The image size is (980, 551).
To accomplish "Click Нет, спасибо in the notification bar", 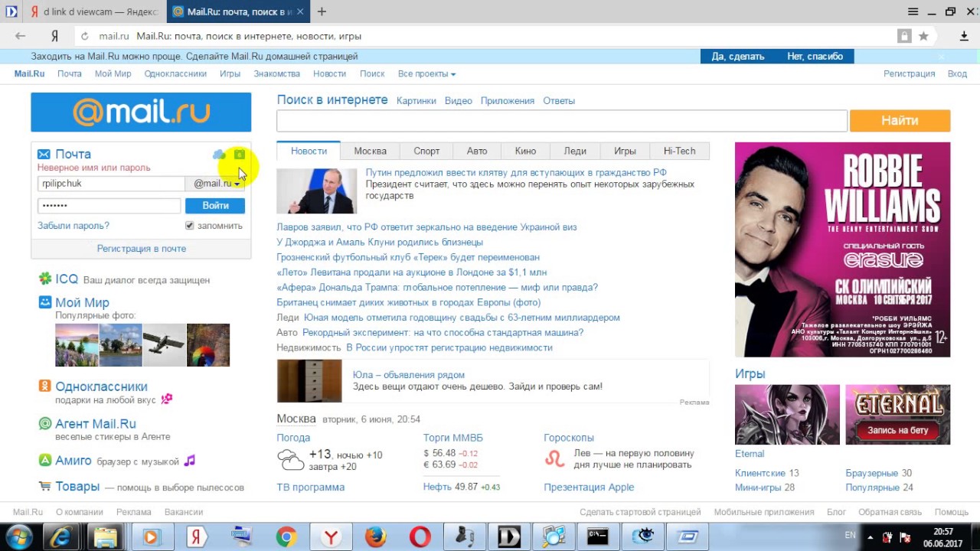I will [815, 57].
